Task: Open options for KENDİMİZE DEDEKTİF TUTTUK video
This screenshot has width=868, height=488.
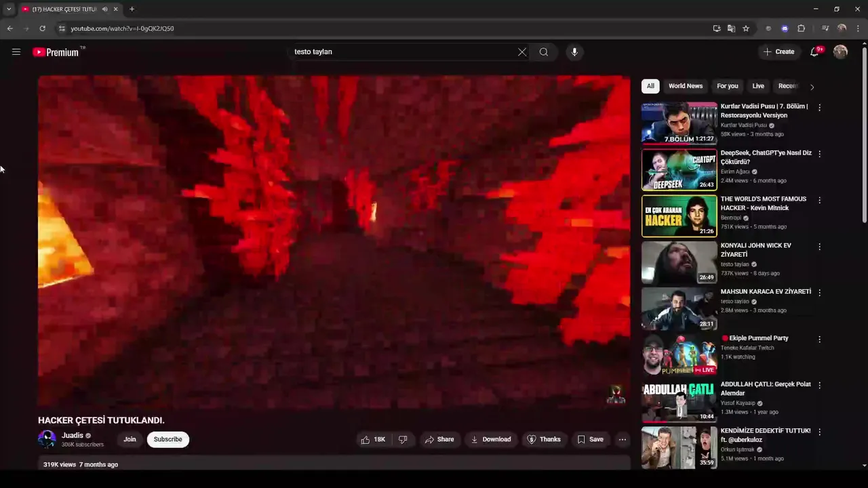Action: 819,432
